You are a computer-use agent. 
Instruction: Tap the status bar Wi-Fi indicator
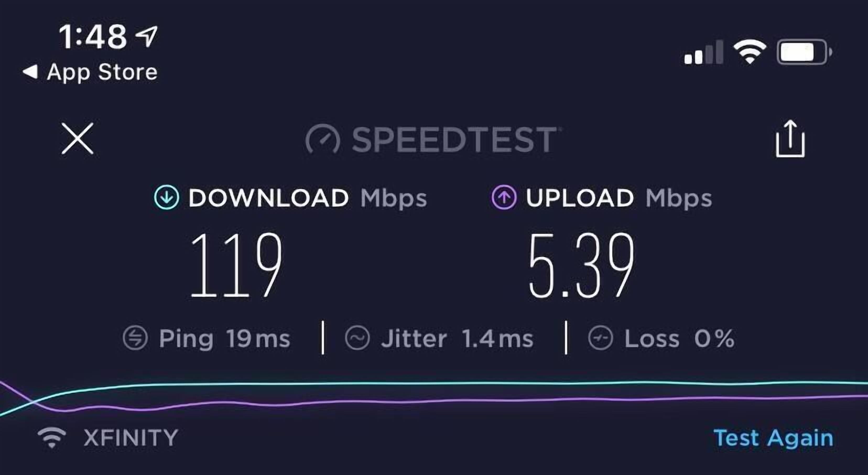(x=750, y=52)
